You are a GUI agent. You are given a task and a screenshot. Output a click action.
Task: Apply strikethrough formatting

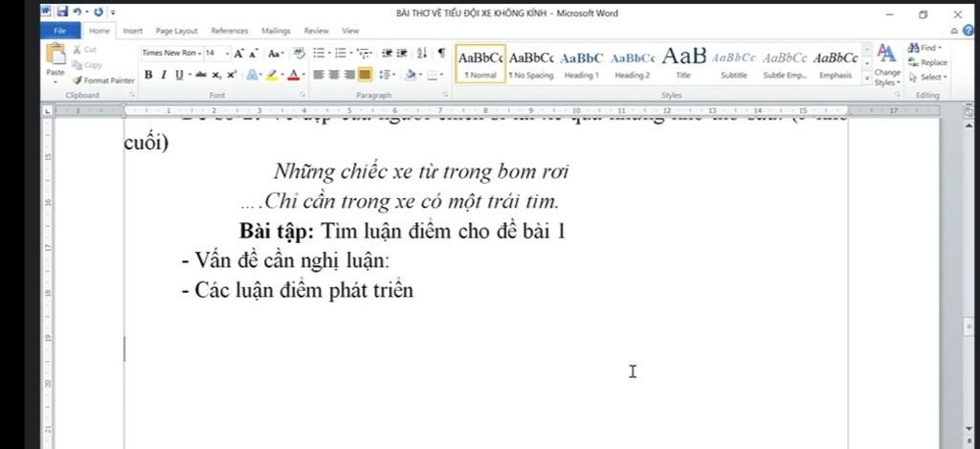point(201,75)
